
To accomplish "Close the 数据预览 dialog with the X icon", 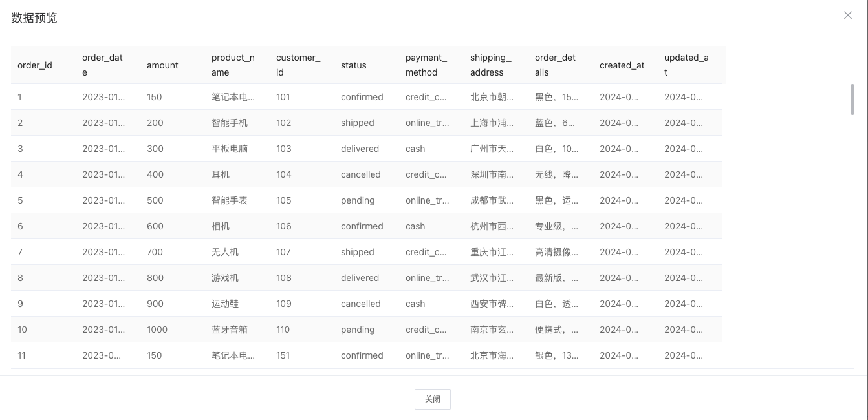I will click(848, 16).
